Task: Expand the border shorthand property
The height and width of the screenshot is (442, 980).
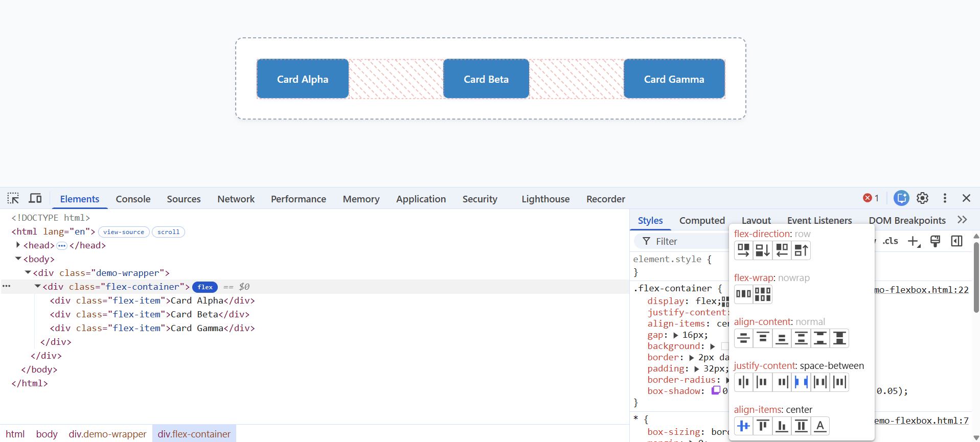Action: click(x=692, y=358)
